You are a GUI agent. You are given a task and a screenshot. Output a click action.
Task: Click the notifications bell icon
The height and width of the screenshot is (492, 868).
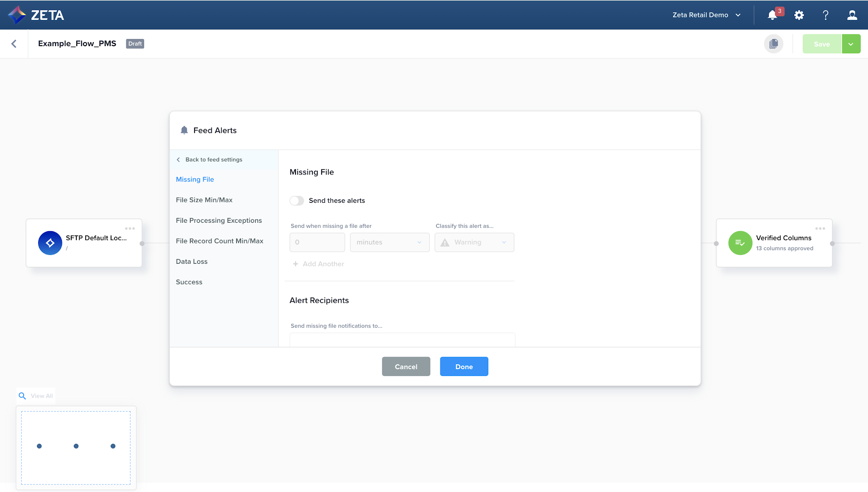tap(773, 15)
